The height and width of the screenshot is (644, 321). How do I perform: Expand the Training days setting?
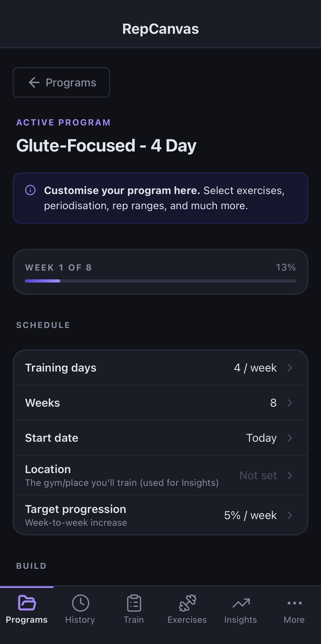[x=160, y=367]
